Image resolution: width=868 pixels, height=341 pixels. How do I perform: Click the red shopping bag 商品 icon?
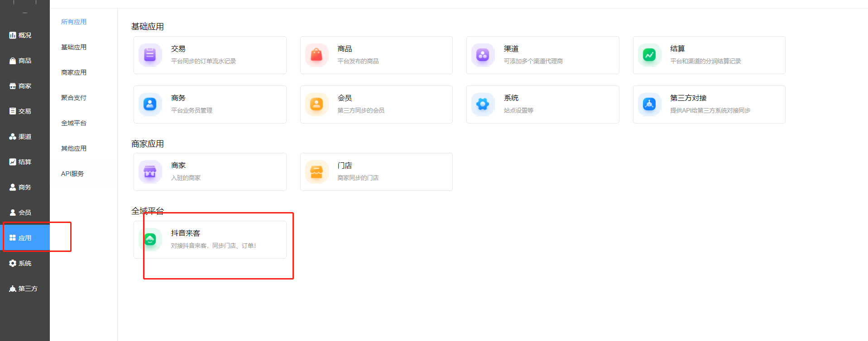[317, 55]
